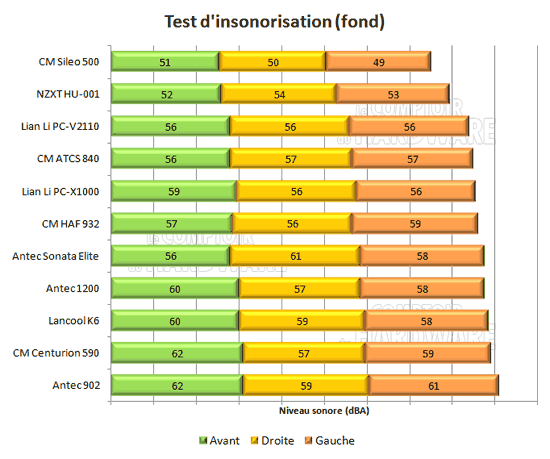Viewport: 550px width, 459px height.
Task: Click the Antec 1200 category label
Action: [x=73, y=289]
